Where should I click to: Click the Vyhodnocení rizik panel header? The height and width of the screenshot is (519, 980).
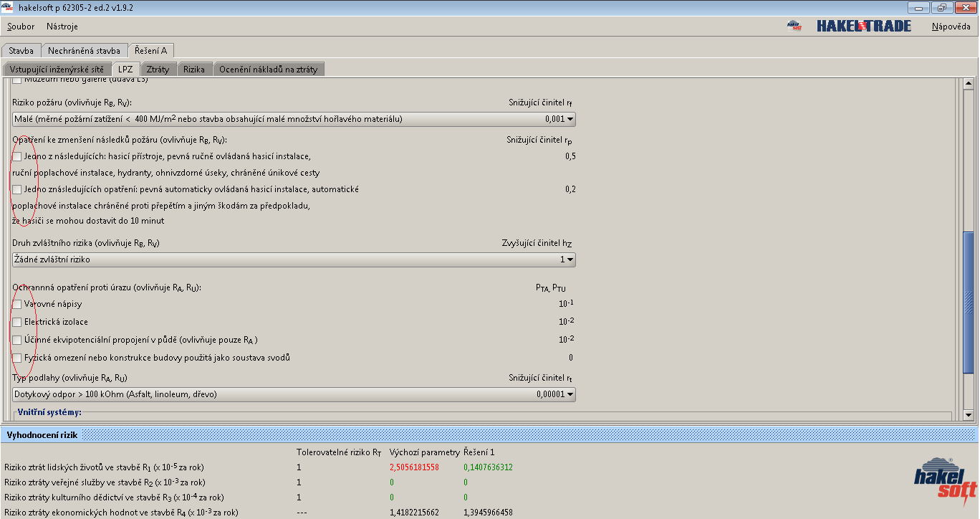[x=489, y=434]
